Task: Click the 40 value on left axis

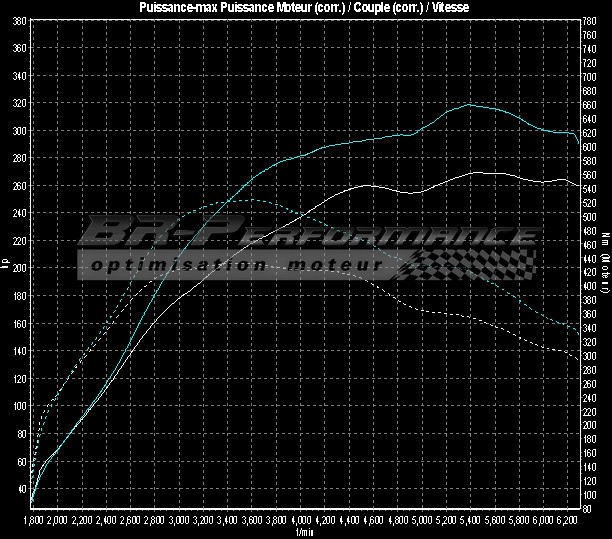Action: 19,489
